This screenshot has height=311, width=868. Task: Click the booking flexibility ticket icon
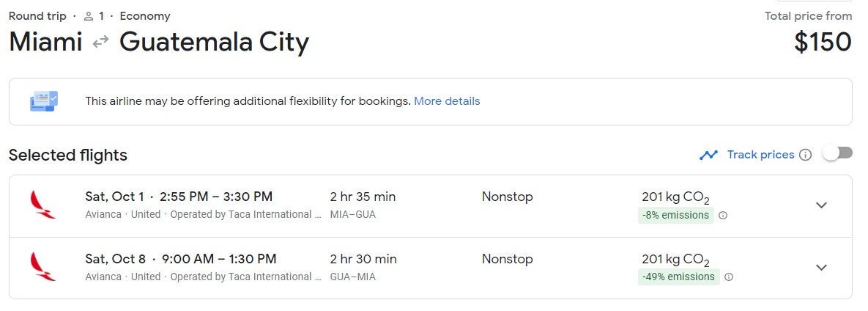[43, 101]
